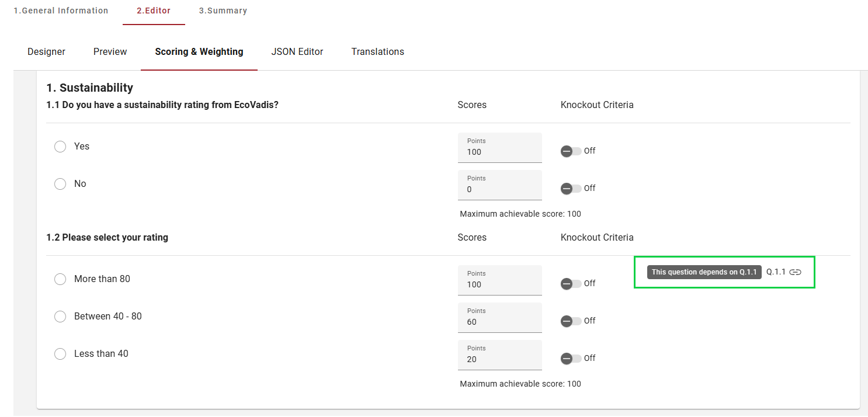Pick the Between 40 - 80 radio button
This screenshot has height=417, width=868.
pos(60,317)
